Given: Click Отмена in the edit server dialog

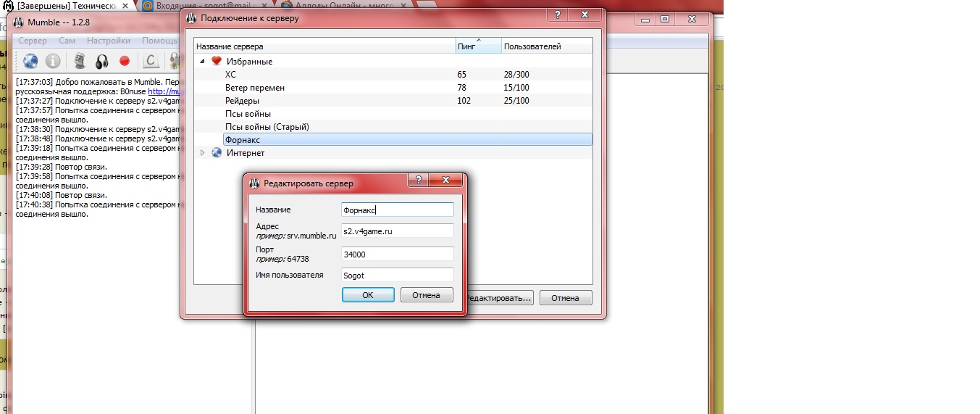Looking at the screenshot, I should (x=426, y=295).
